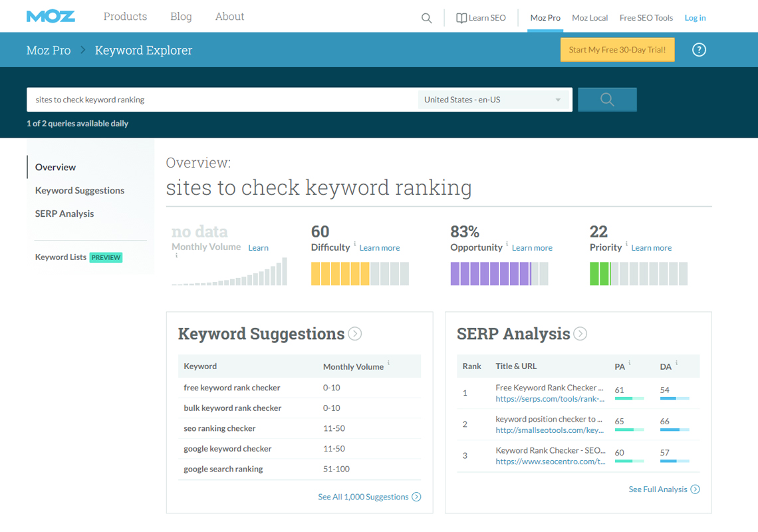Viewport: 758px width, 532px height.
Task: Click arrow icon beside See All Suggestions
Action: click(416, 497)
